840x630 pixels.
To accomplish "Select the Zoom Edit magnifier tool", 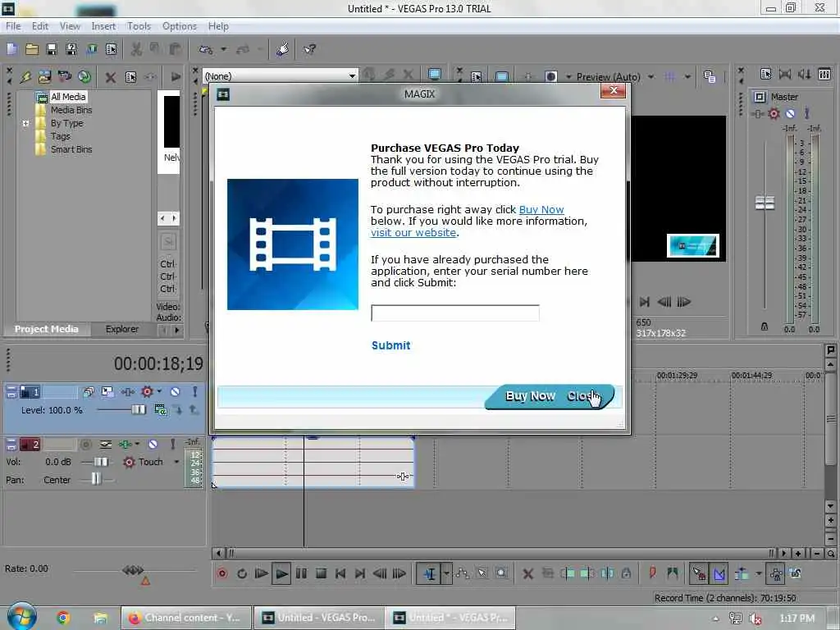I will [501, 573].
